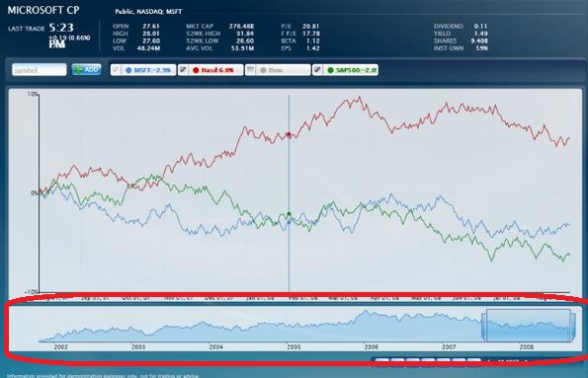Click the BETA value 1.12
Image resolution: width=588 pixels, height=378 pixels.
click(312, 40)
